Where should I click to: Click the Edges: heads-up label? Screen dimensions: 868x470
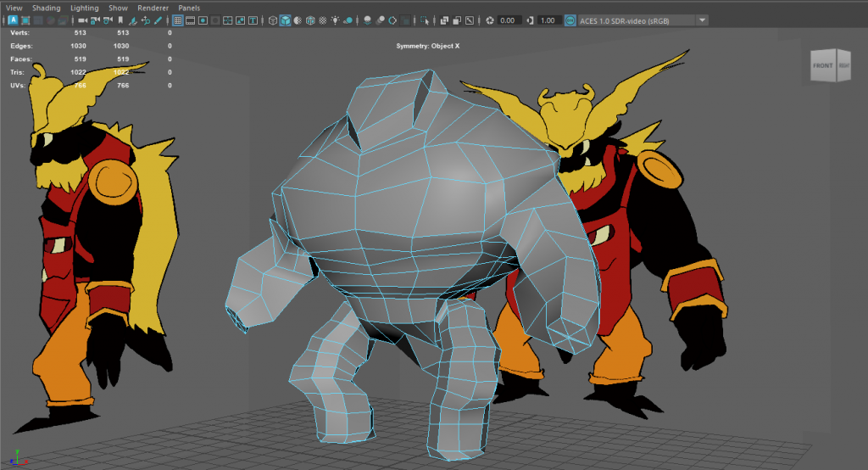coord(21,46)
